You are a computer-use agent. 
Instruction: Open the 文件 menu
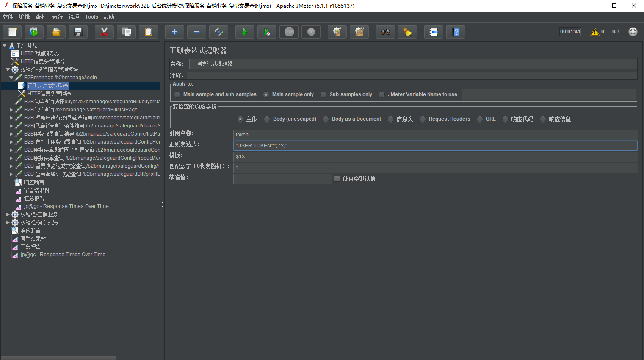(8, 17)
